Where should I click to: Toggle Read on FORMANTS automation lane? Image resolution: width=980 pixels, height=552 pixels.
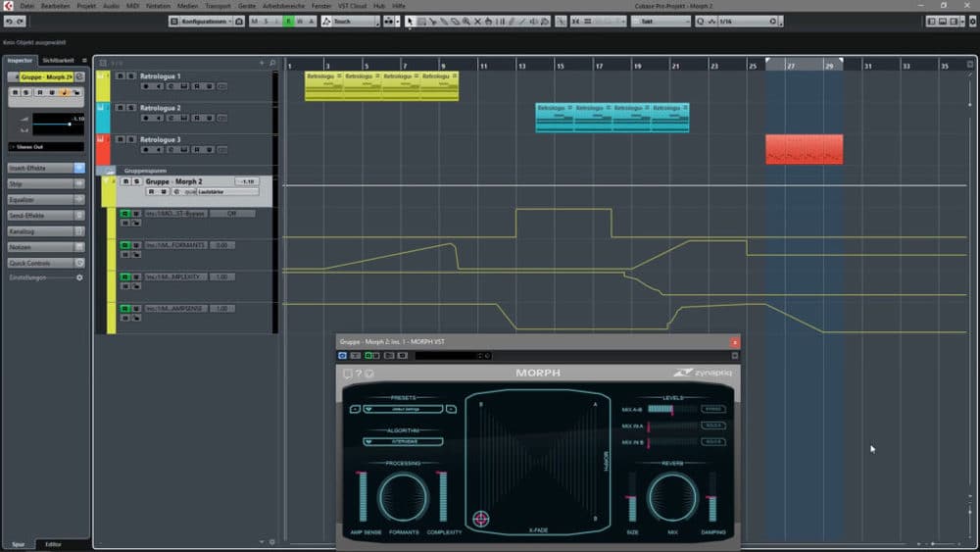tap(125, 246)
